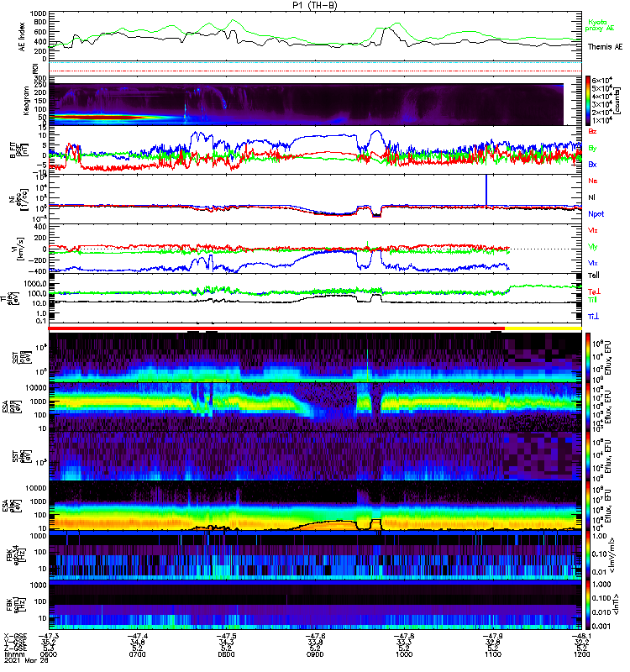Screen dimensions: 630x672
Task: Click the FBK electric field <|mV/m|> color bar
Action: coord(588,555)
